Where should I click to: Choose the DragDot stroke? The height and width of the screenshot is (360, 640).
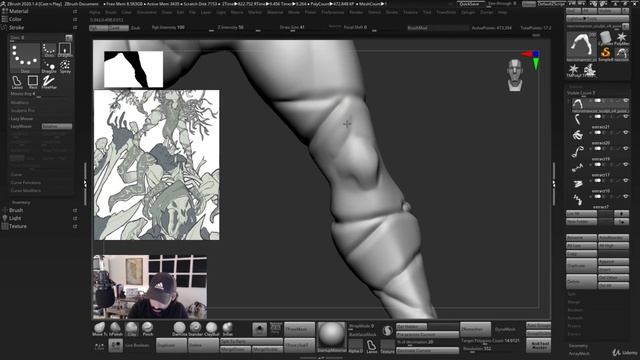(49, 67)
